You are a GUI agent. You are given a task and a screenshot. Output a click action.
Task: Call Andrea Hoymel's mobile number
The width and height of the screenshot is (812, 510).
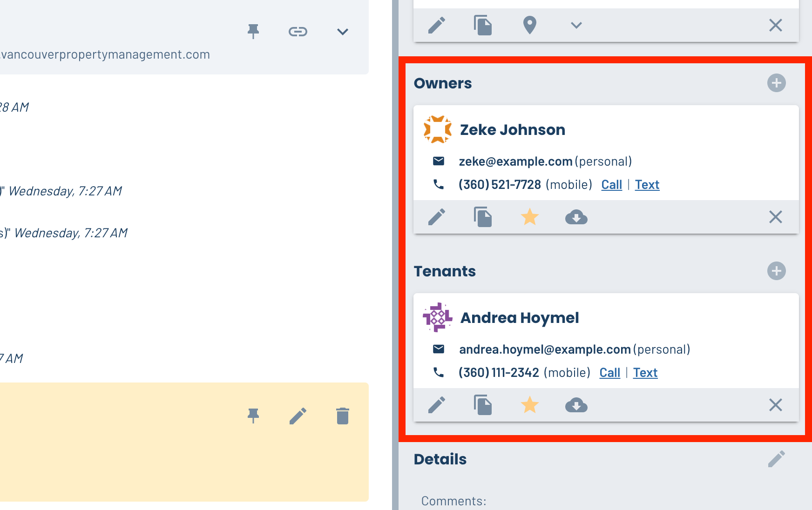tap(610, 373)
